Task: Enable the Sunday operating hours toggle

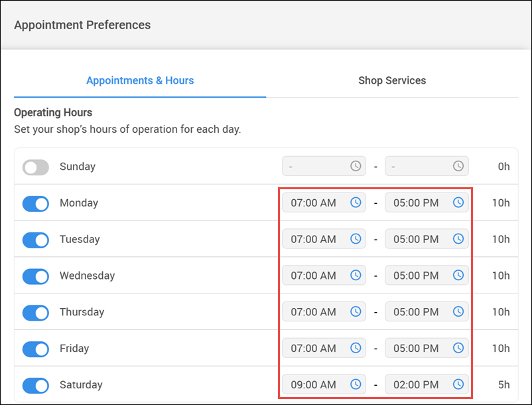Action: coord(35,166)
